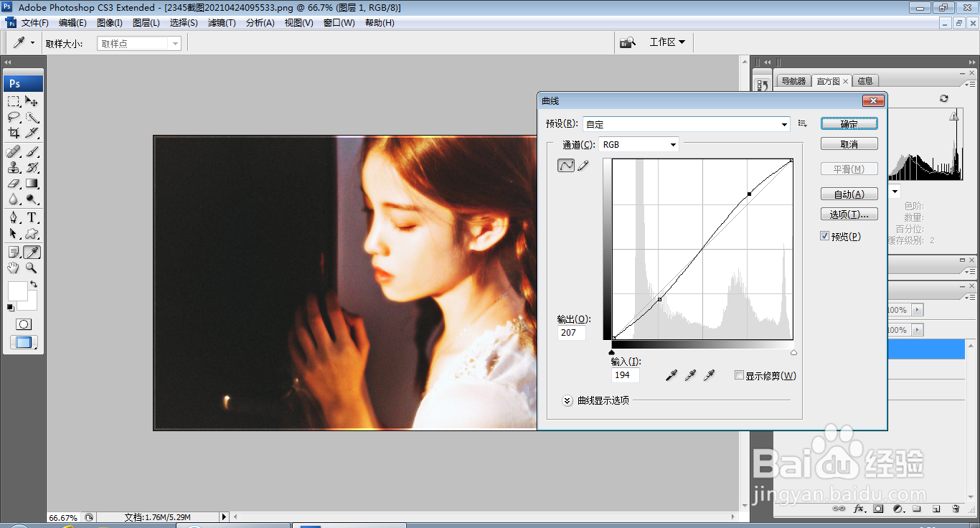980x528 pixels.
Task: Select the Gradient tool
Action: (32, 183)
